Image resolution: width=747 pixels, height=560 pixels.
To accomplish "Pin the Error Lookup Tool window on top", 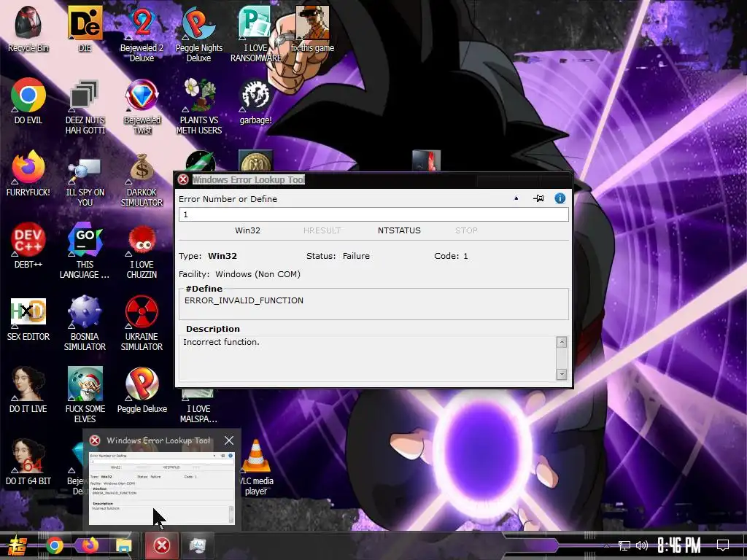I will click(538, 198).
